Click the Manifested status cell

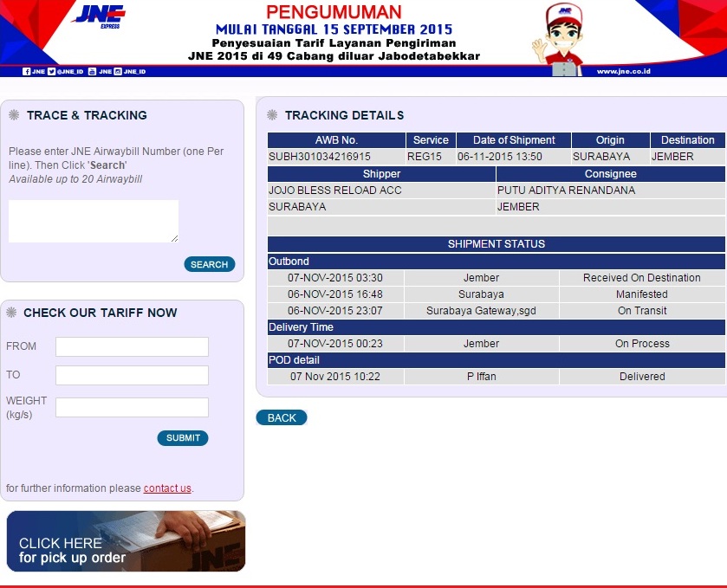click(642, 294)
